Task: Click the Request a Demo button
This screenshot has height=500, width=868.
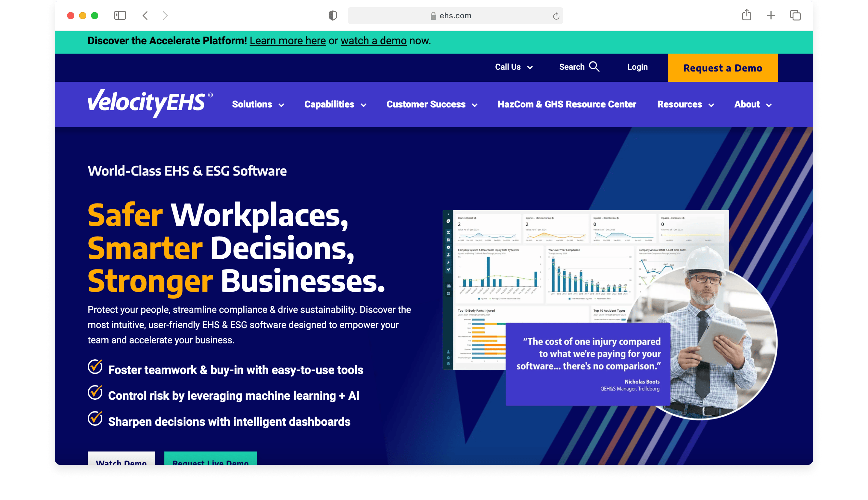Action: pos(723,68)
